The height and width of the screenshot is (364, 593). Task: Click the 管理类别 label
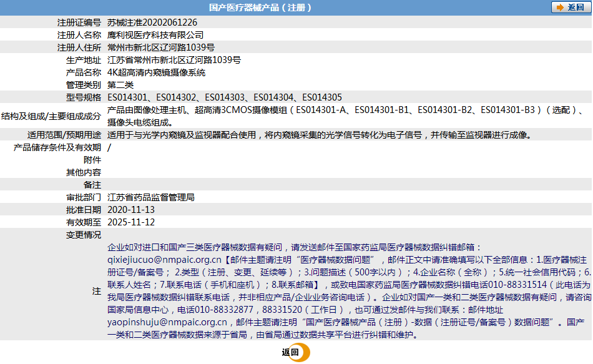click(x=84, y=85)
